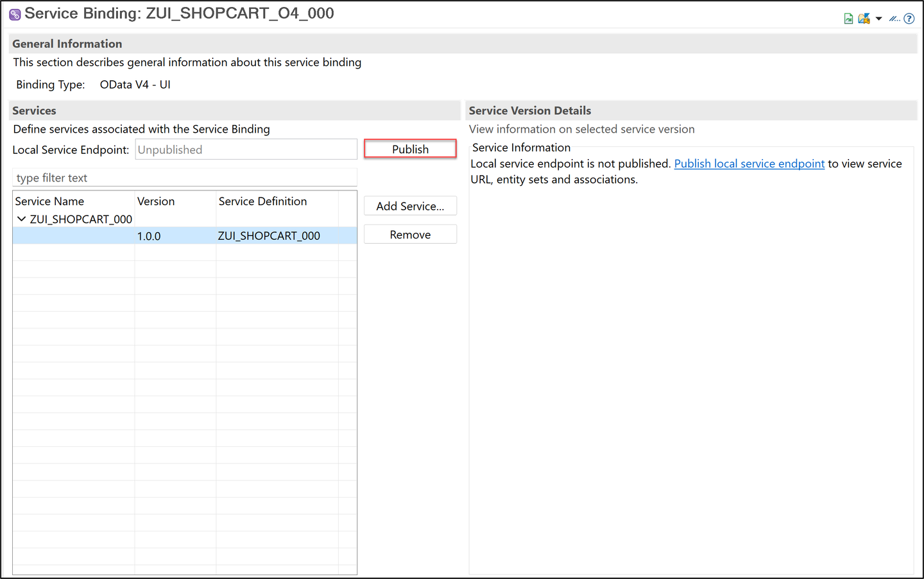Click the folder with bookmark icon
The image size is (924, 579).
(x=864, y=19)
